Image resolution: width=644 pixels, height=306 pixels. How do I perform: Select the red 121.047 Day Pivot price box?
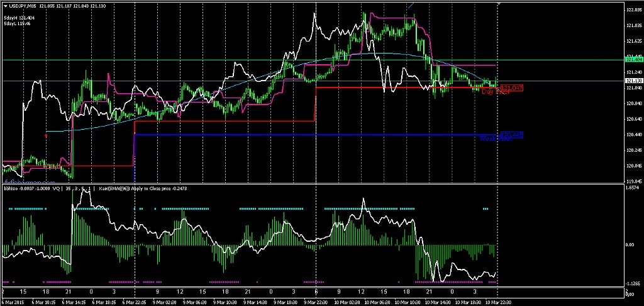[x=511, y=88]
